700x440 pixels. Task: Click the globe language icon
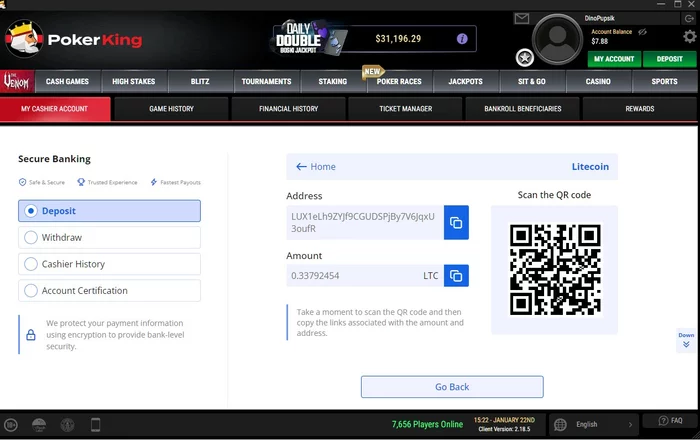click(x=560, y=424)
